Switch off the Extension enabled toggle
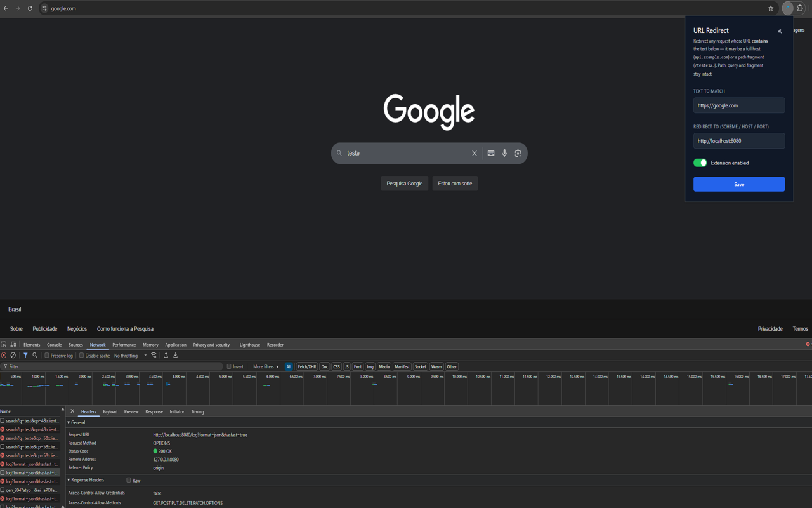 pos(700,163)
